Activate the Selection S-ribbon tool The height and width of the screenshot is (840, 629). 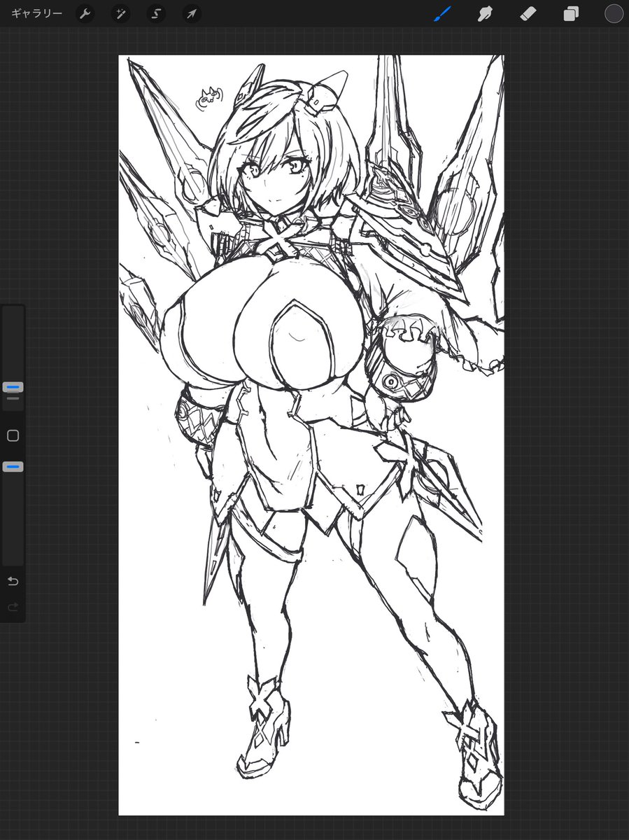[x=156, y=13]
